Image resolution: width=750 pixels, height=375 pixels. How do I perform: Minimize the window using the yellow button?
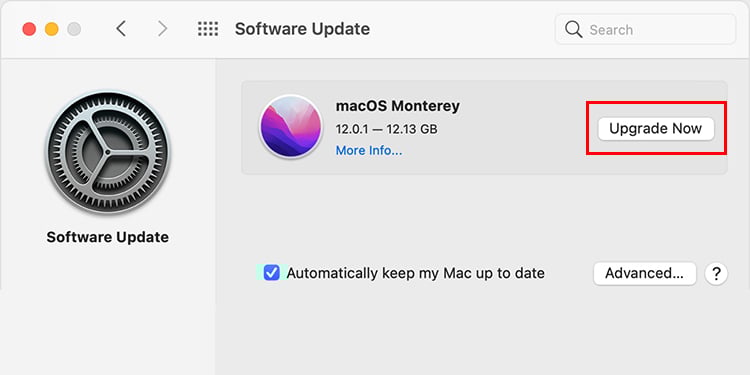click(x=52, y=29)
